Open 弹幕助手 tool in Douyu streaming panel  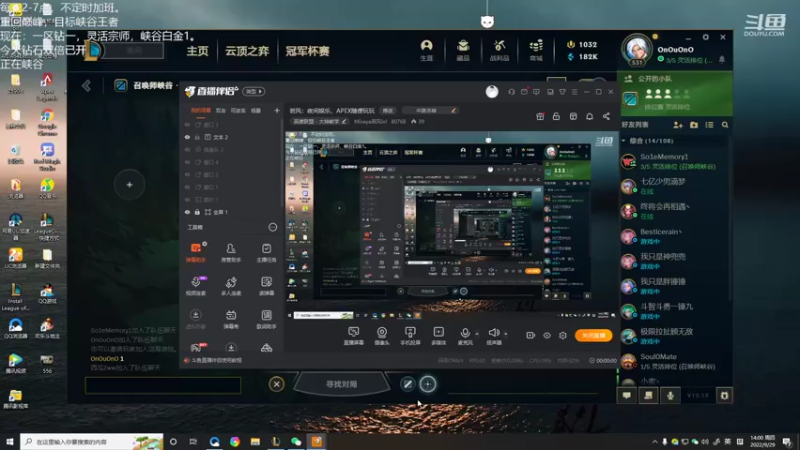(195, 252)
